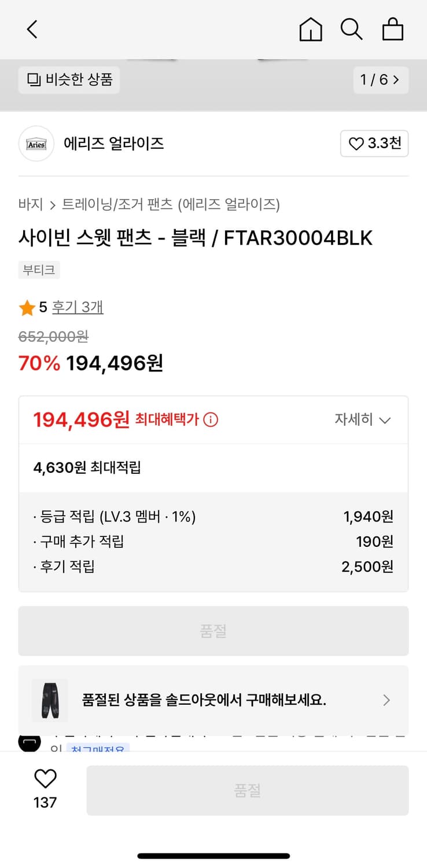Expand the 자세히 price details
The height and width of the screenshot is (868, 427).
click(363, 420)
